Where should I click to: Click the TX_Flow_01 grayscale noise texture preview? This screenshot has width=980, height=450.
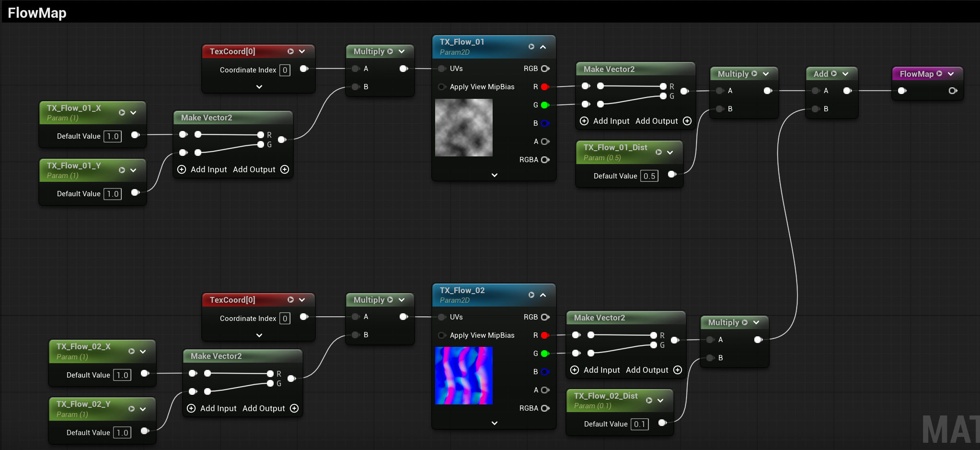[464, 128]
